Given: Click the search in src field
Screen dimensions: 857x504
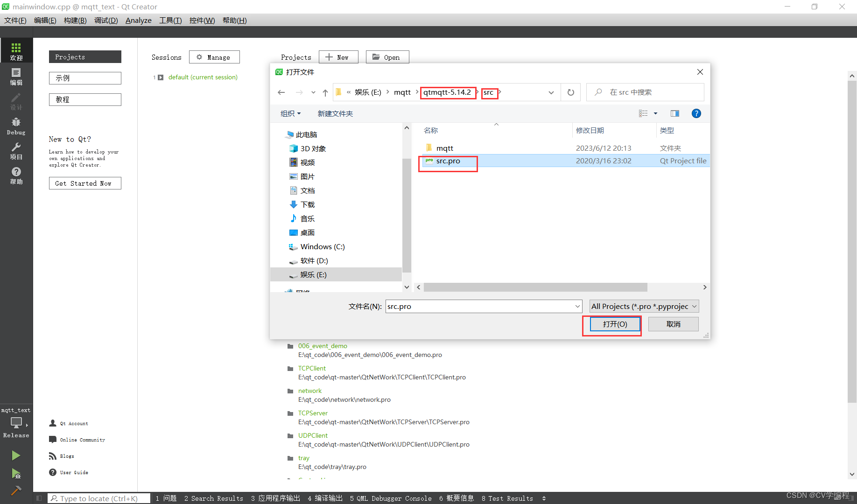Looking at the screenshot, I should (x=645, y=92).
